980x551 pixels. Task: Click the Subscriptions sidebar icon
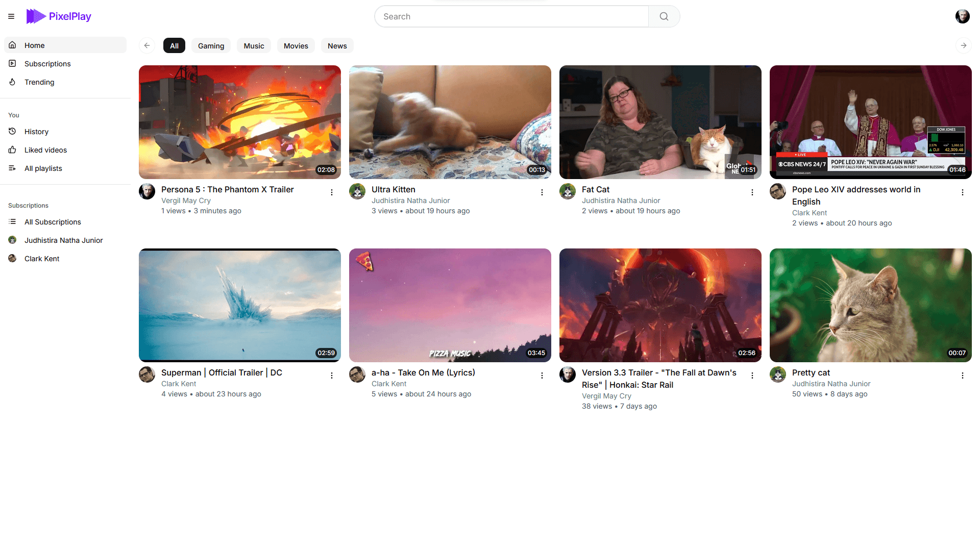pyautogui.click(x=12, y=63)
